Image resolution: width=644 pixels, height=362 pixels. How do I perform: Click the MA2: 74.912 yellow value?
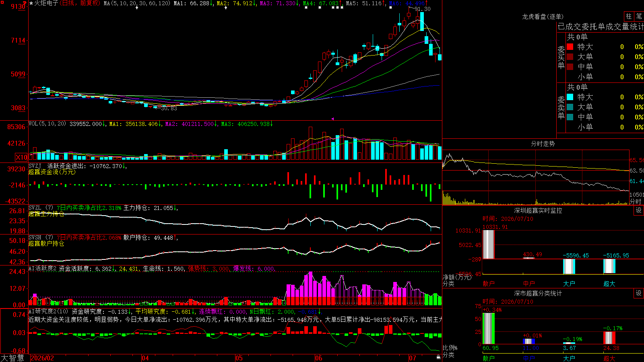236,3
